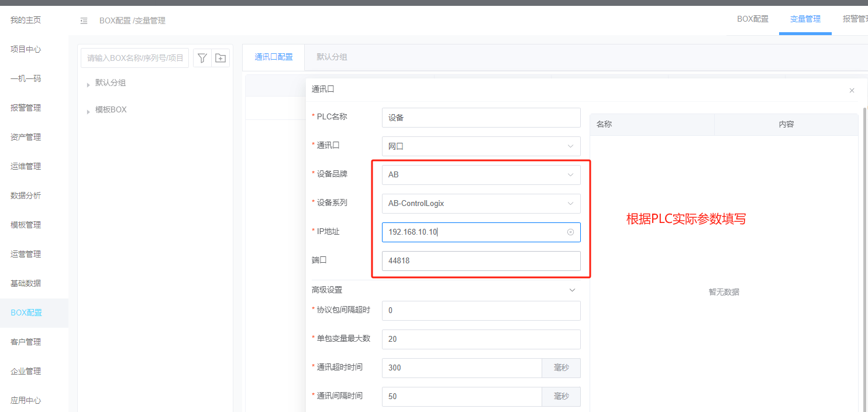Viewport: 868px width, 412px height.
Task: Open the 设备系列 dropdown showing AB-ControlLogix
Action: point(481,204)
